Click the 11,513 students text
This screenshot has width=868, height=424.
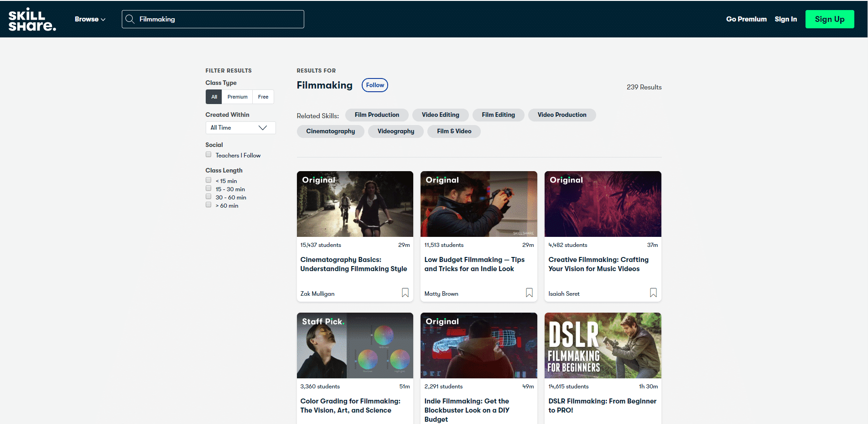[x=444, y=245]
